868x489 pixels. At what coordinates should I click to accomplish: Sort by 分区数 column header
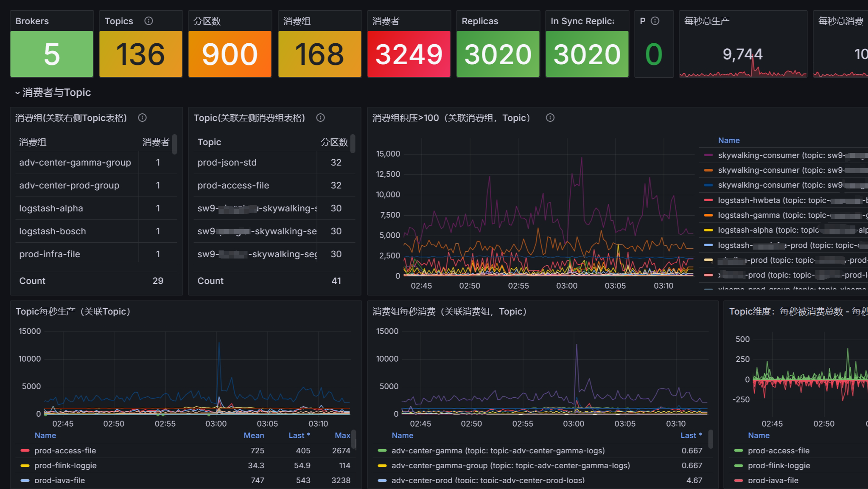tap(334, 142)
